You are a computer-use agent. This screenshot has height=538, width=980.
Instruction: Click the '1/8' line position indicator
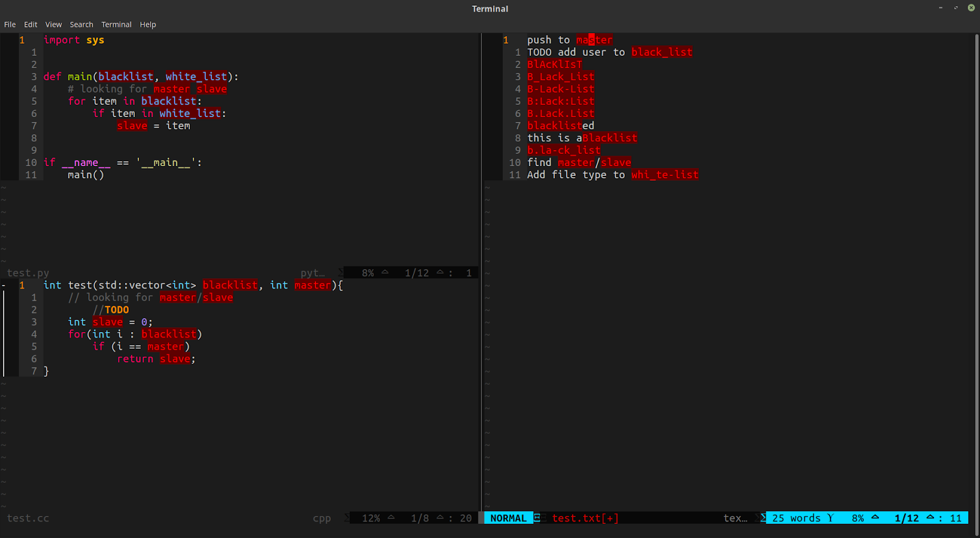coord(420,518)
